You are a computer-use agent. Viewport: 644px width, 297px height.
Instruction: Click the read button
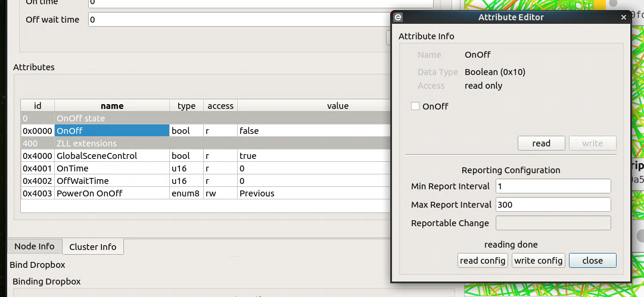[542, 143]
